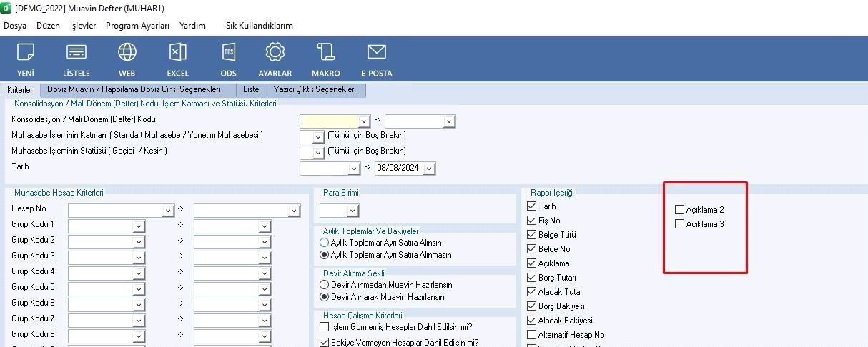This screenshot has height=347, width=868.
Task: Export using the EXCEL icon
Action: click(178, 53)
